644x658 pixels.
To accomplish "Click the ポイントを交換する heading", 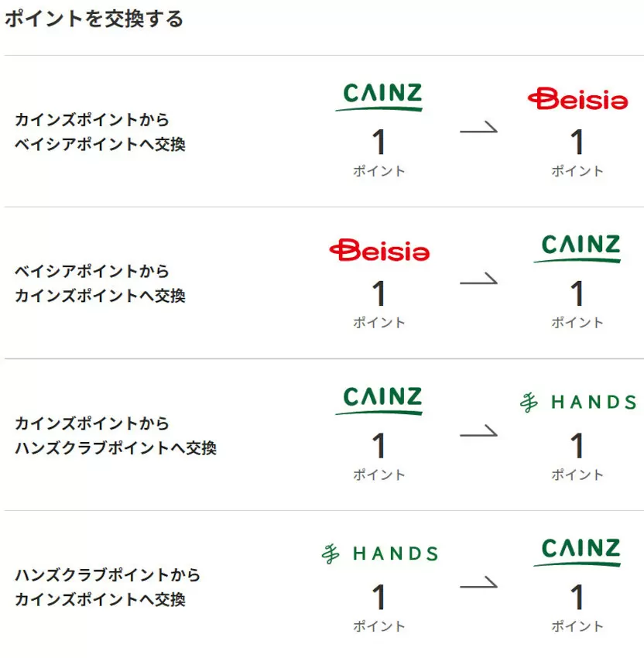I will (94, 19).
